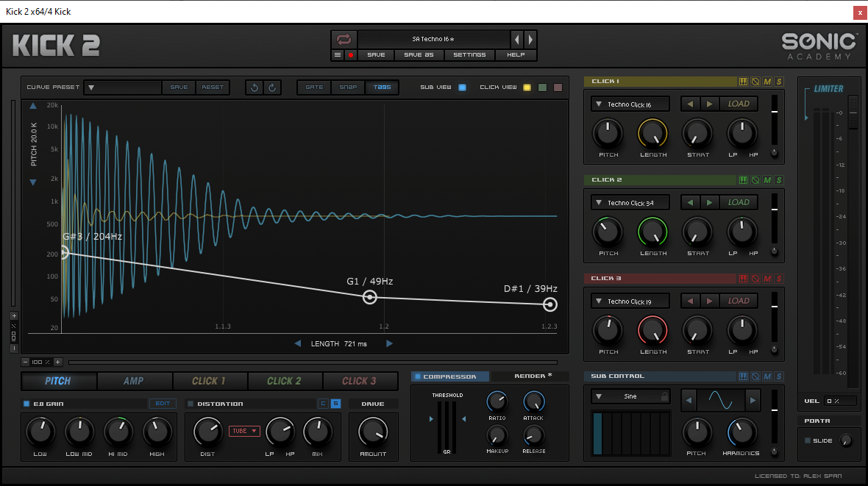Toggle Click 1 keyboard tracking icon
The height and width of the screenshot is (486, 868).
744,82
